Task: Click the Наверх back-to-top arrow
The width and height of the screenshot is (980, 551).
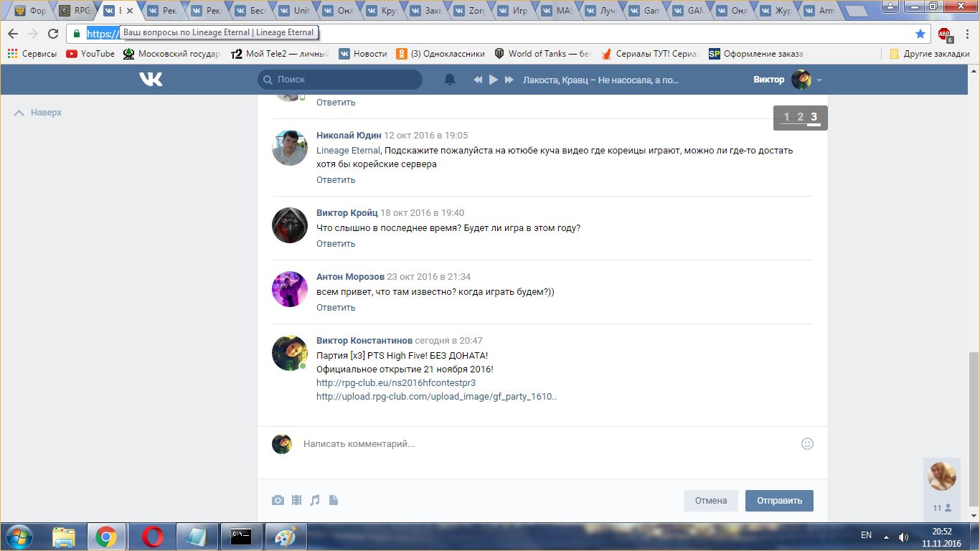Action: coord(38,113)
